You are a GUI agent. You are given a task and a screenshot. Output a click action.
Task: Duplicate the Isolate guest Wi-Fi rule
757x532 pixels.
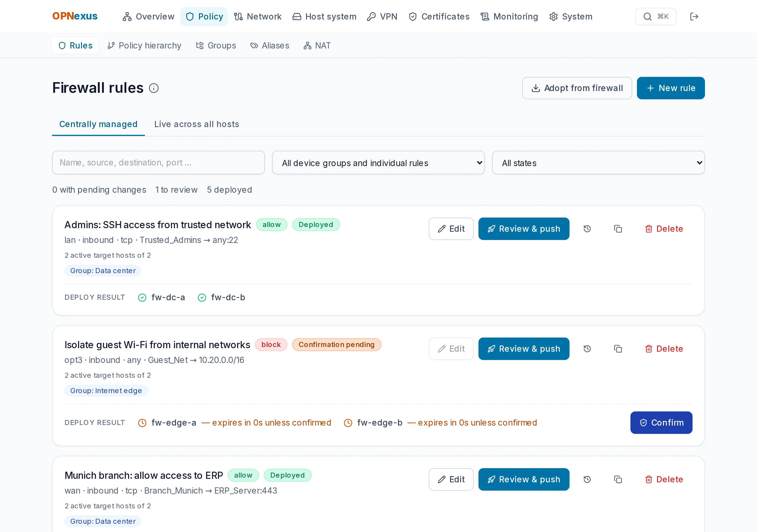coord(618,349)
